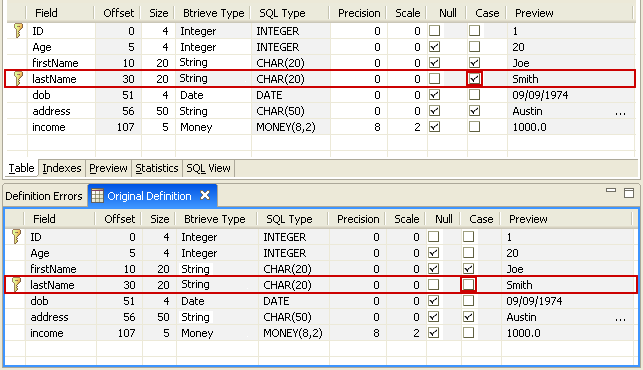The height and width of the screenshot is (370, 643).
Task: Open ellipsis button for address preview in Original Definition
Action: [x=620, y=318]
